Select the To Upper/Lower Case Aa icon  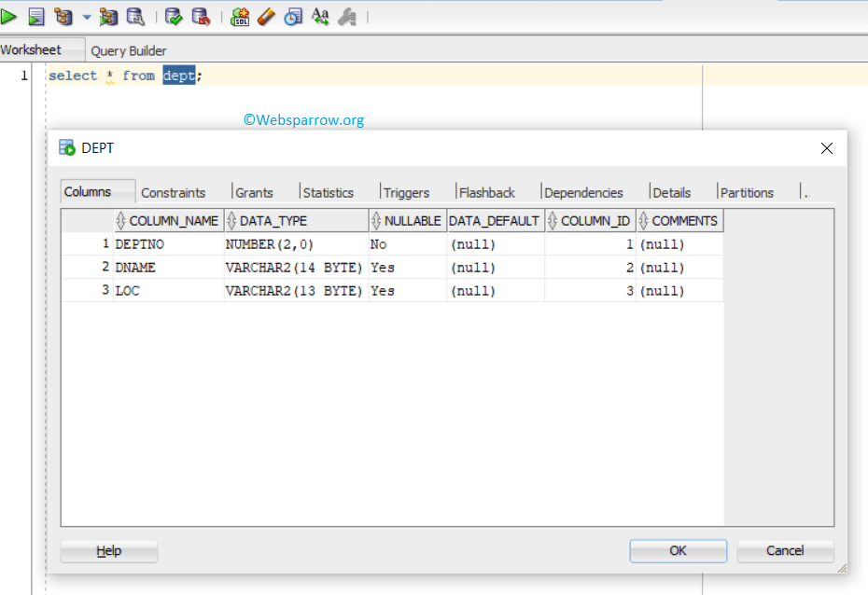pos(320,16)
